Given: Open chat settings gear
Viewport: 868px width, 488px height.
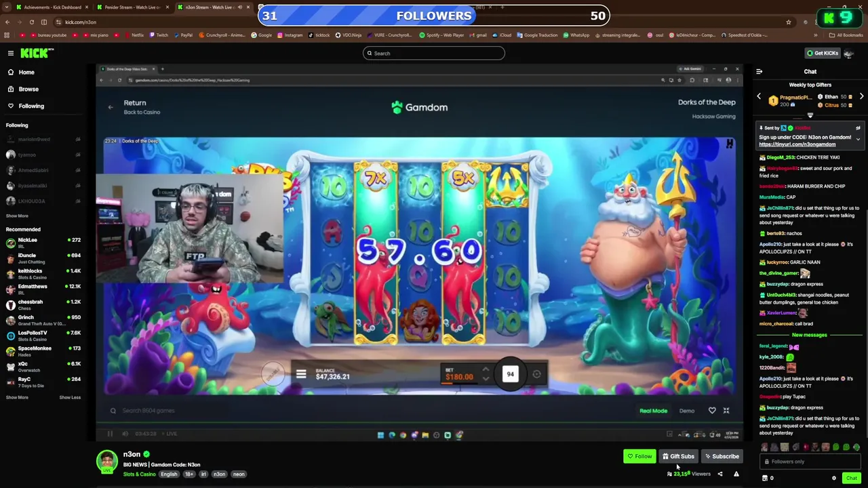Looking at the screenshot, I should [x=834, y=478].
